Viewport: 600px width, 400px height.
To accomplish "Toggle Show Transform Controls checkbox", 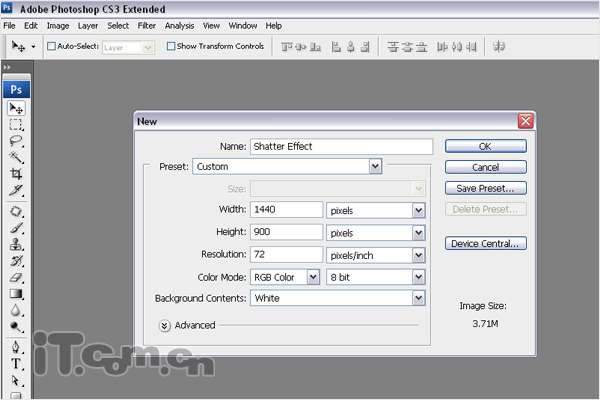I will tap(171, 46).
